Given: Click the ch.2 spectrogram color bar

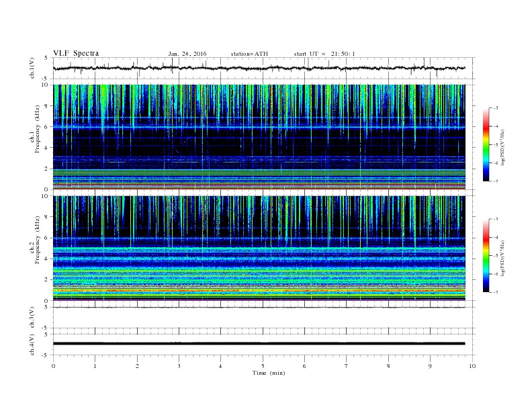Looking at the screenshot, I should (486, 255).
